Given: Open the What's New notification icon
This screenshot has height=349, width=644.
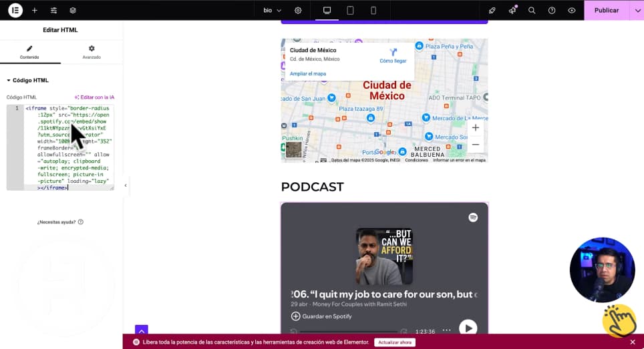Looking at the screenshot, I should (512, 10).
